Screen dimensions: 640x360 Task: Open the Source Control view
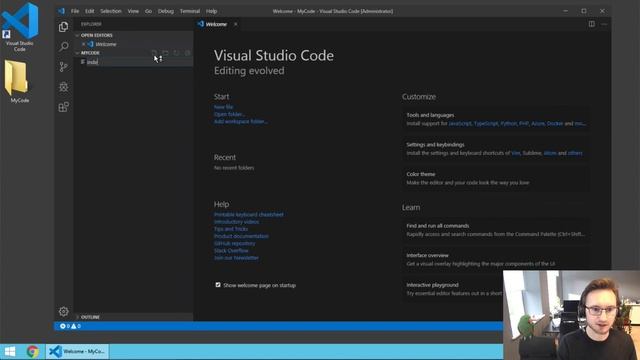[x=63, y=67]
